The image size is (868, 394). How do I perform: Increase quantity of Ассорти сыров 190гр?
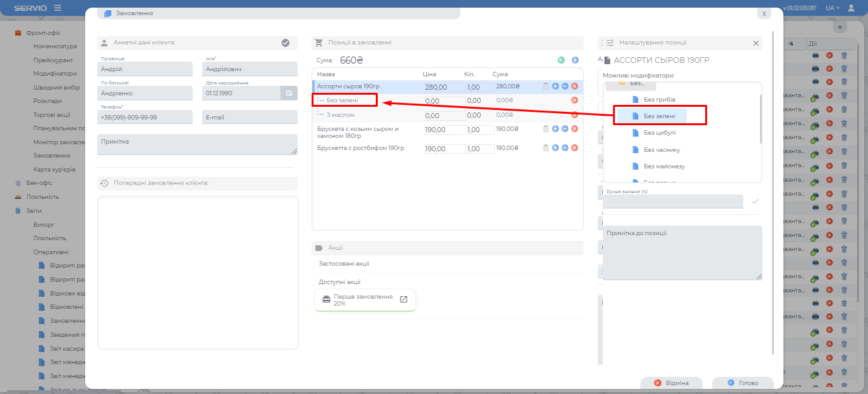pos(555,86)
